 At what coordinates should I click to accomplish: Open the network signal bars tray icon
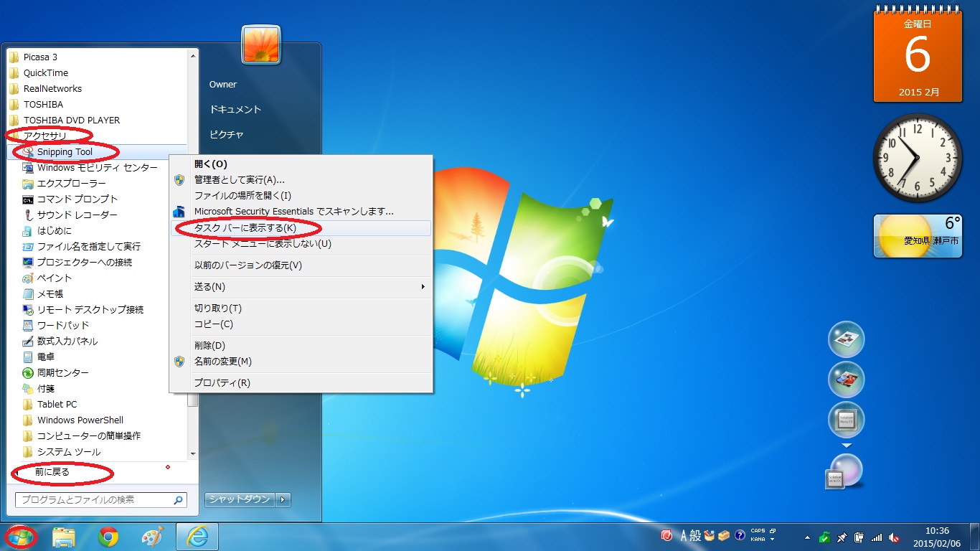pos(876,537)
